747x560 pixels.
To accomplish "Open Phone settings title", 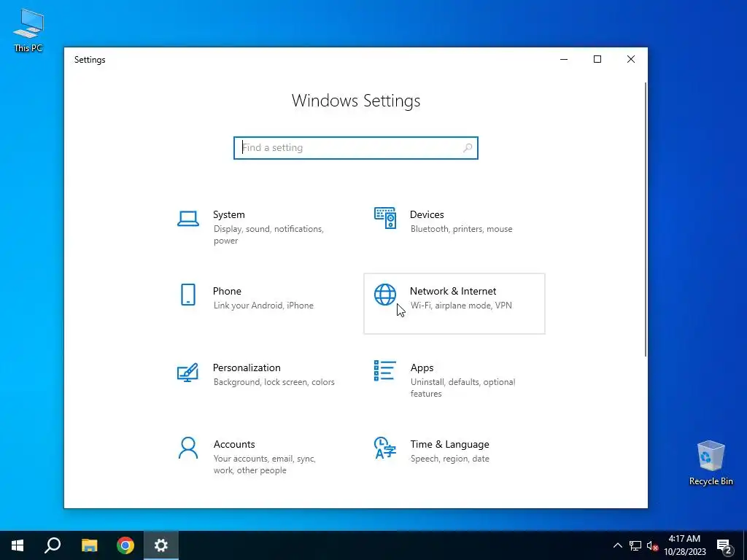I will [x=227, y=291].
